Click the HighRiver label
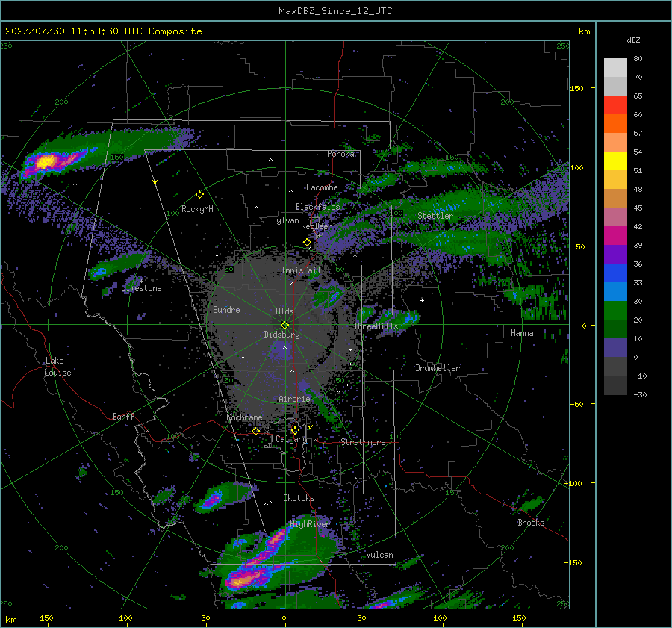 point(310,524)
